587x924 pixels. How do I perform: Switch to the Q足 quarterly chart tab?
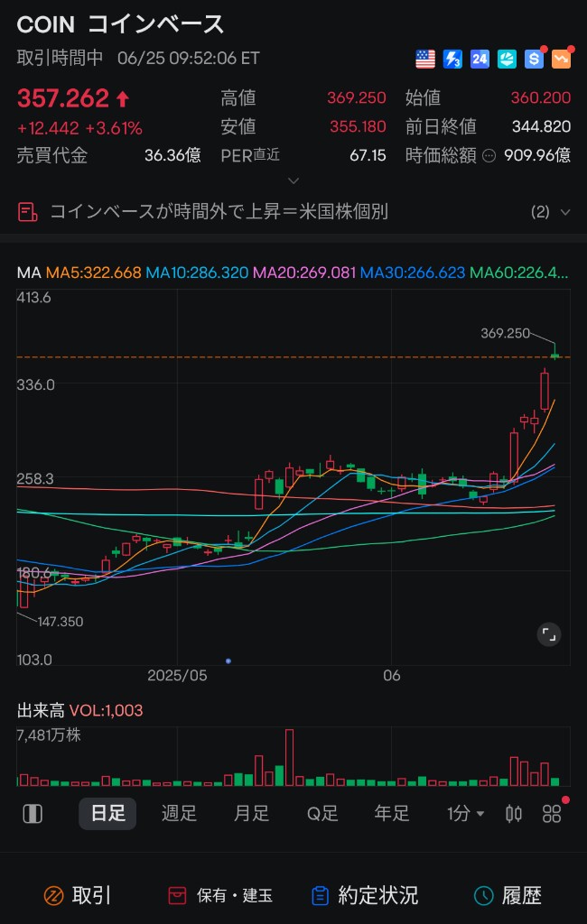click(x=322, y=814)
